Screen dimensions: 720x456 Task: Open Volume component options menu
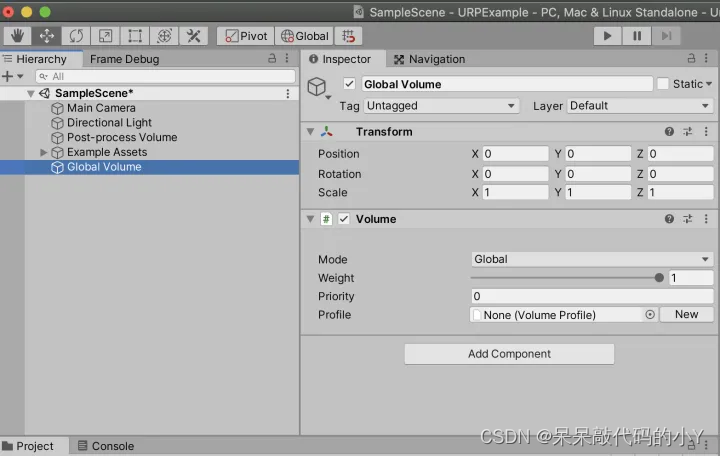[706, 219]
